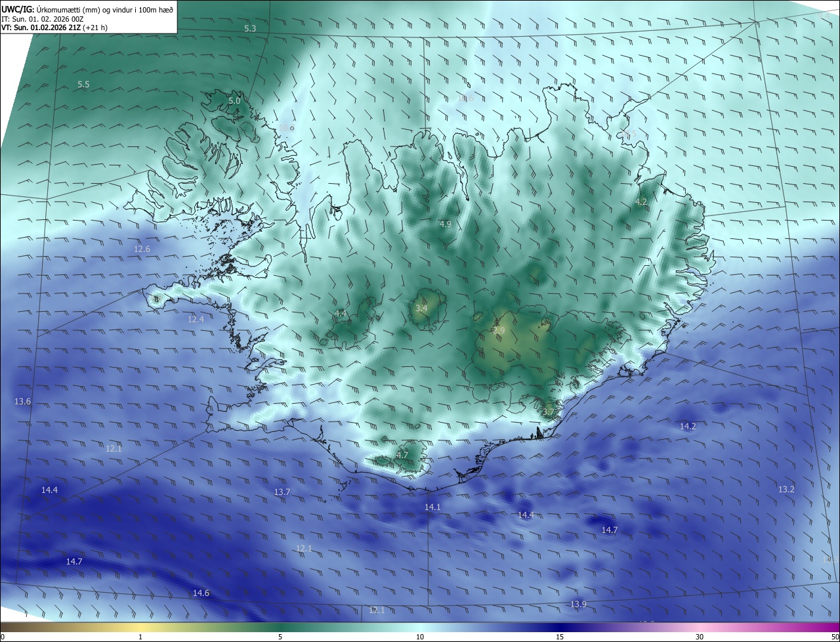Click the 3.4 value label on Hofsjökull glacier
The image size is (840, 642).
coord(422,309)
